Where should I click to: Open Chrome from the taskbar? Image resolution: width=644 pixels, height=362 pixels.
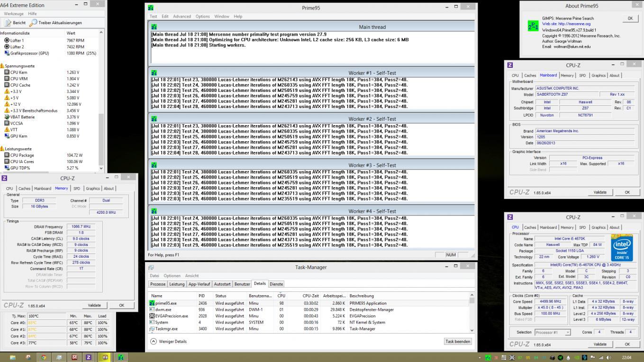tap(44, 357)
